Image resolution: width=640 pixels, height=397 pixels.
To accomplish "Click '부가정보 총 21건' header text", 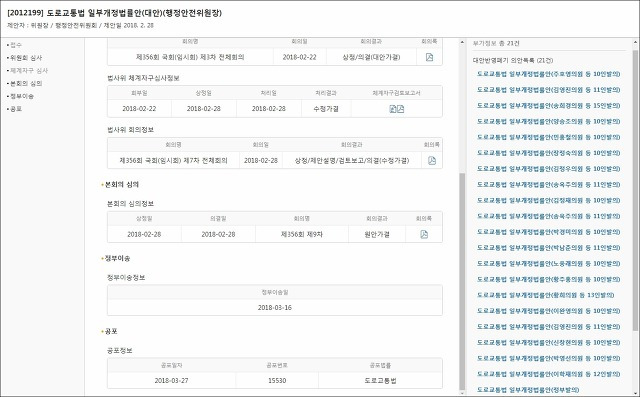I will click(x=496, y=43).
